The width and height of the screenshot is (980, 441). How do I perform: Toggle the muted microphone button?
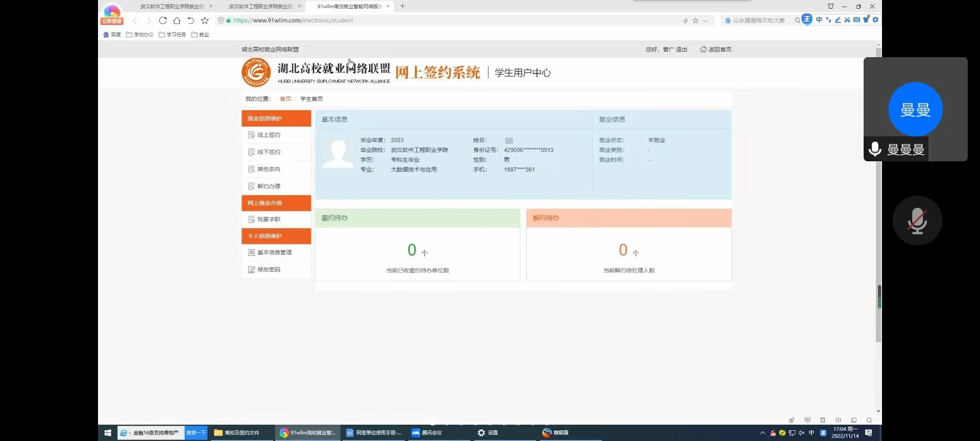tap(917, 220)
